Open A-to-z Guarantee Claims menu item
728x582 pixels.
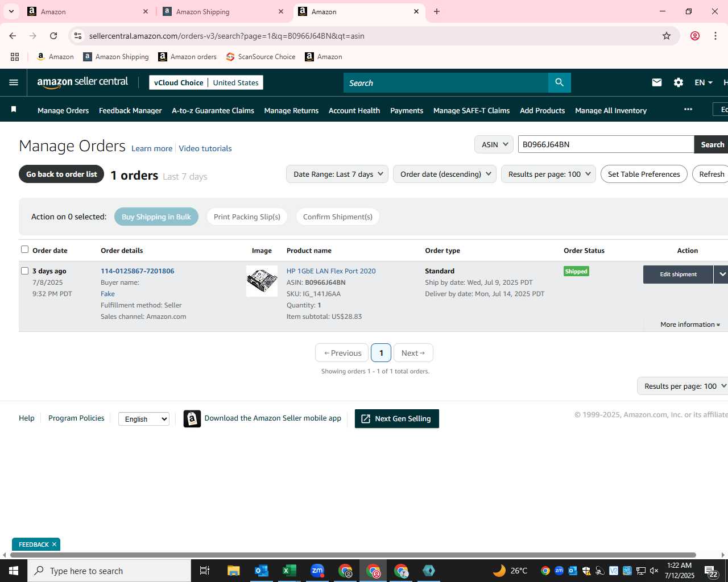click(213, 110)
